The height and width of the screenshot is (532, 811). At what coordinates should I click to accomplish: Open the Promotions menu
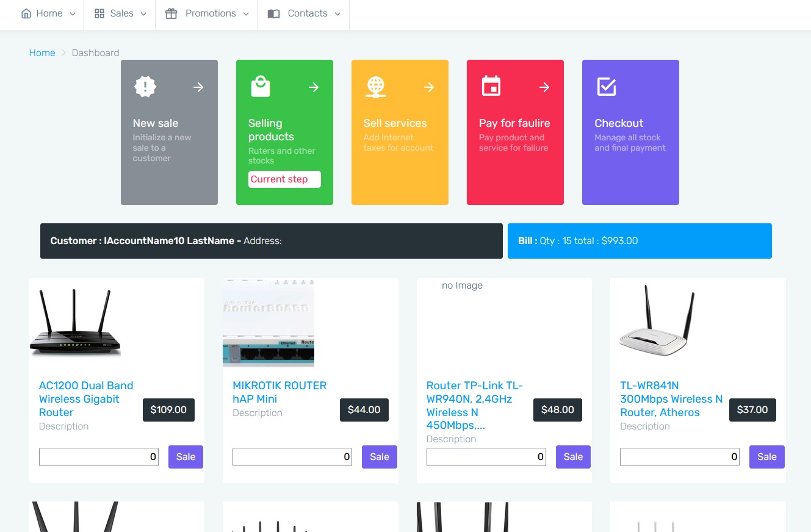point(207,13)
